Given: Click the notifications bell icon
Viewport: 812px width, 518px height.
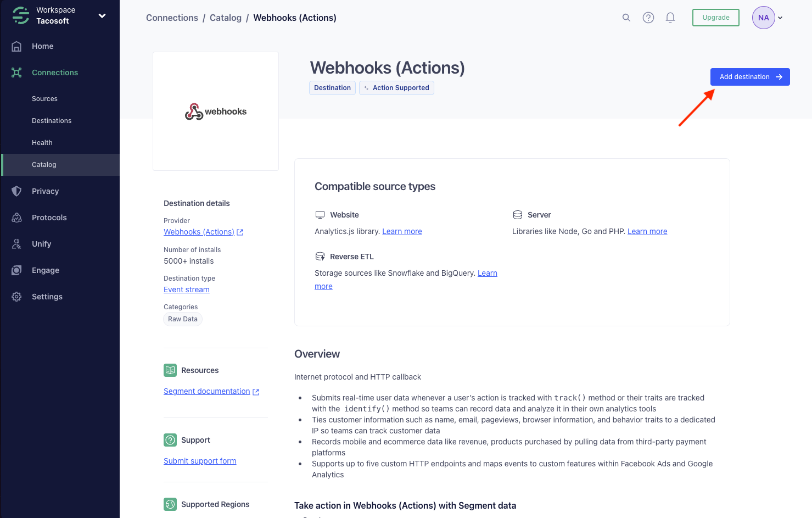Looking at the screenshot, I should point(670,17).
